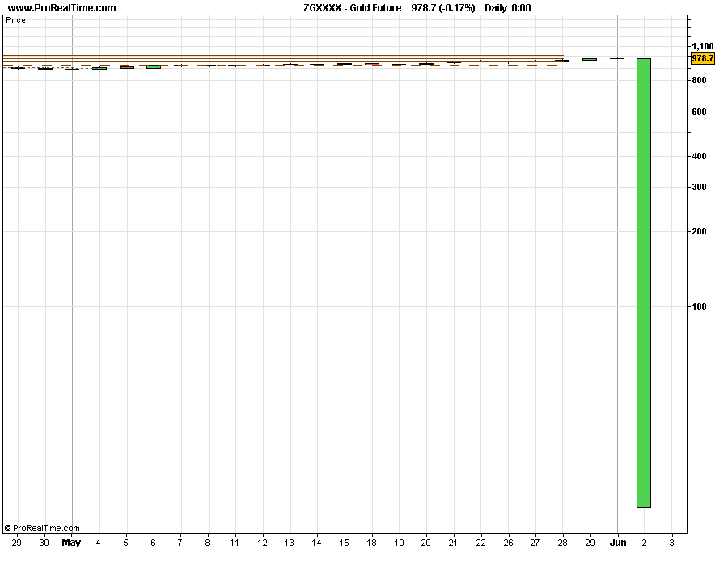Click the date label 8 on the axis
The image size is (728, 566).
208,543
